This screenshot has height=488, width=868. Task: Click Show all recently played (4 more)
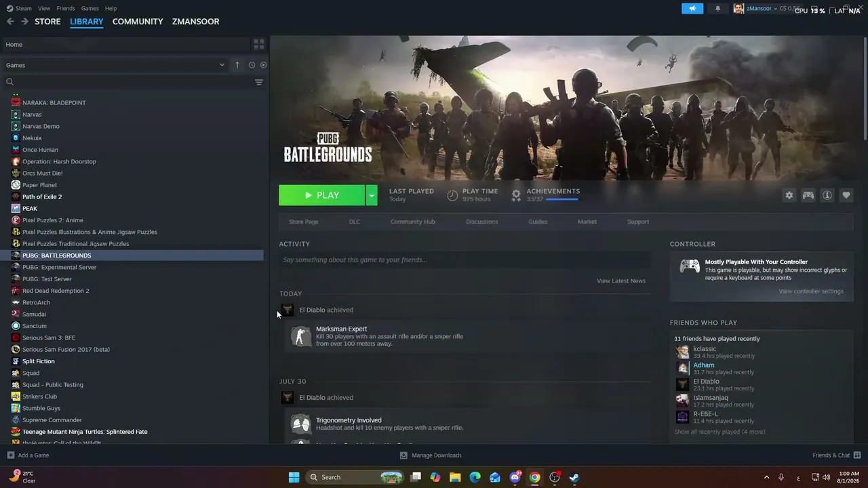(x=719, y=432)
